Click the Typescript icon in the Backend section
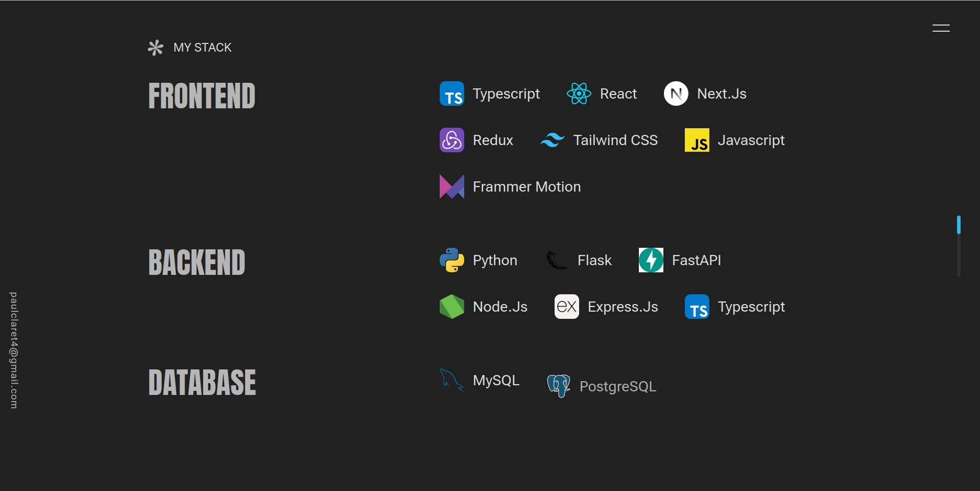This screenshot has width=980, height=491. [697, 307]
